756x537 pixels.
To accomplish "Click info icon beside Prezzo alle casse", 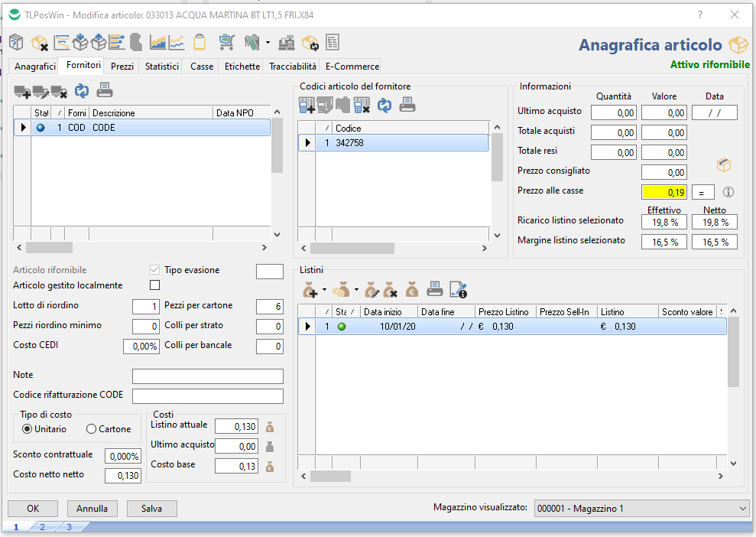I will [x=728, y=192].
